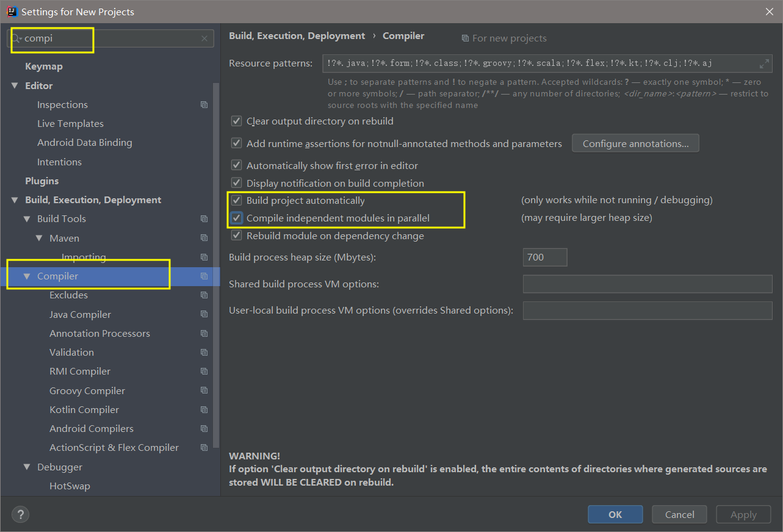Click the project-level icon beside Kotlin Compiler
Image resolution: width=783 pixels, height=532 pixels.
click(x=204, y=410)
